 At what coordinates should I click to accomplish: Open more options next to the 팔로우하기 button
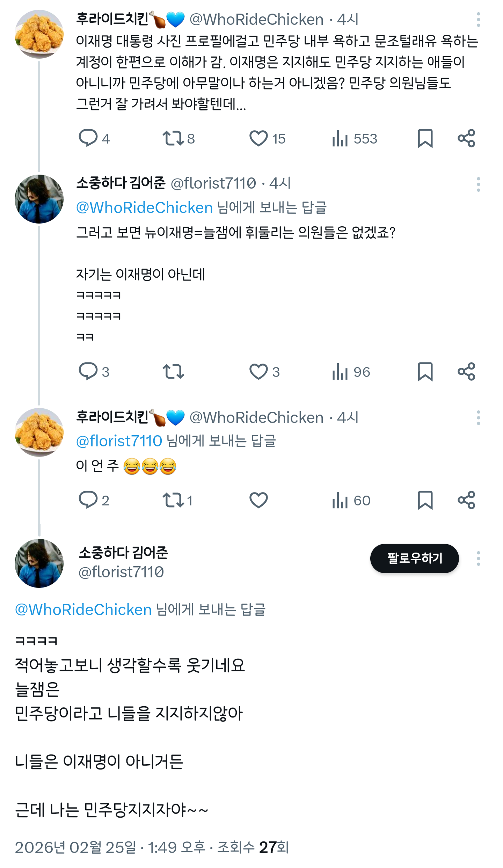click(x=478, y=559)
